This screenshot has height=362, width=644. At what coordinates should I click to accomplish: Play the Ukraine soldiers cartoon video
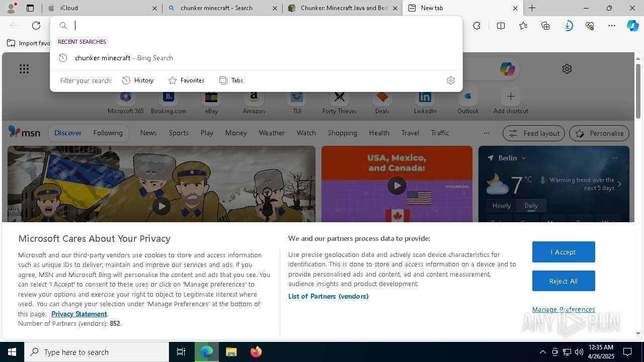(162, 206)
